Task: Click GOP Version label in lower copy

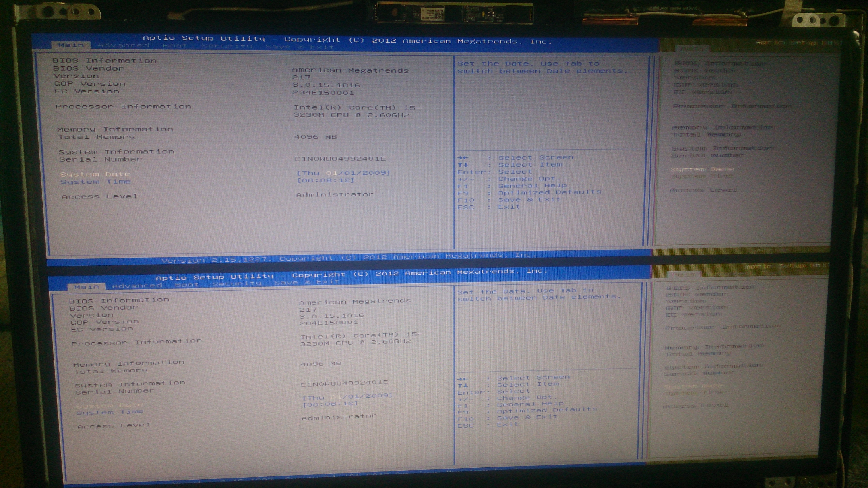Action: (105, 322)
